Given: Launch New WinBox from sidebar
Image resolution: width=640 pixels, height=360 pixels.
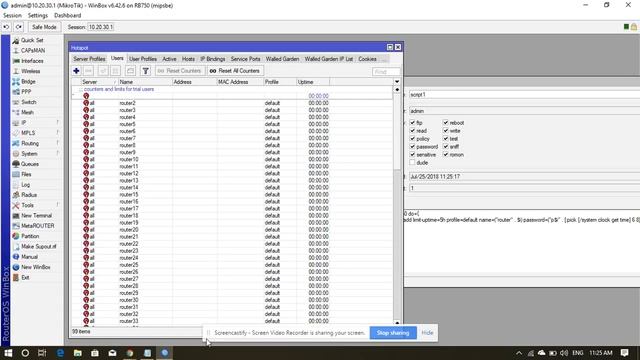Looking at the screenshot, I should click(x=36, y=267).
